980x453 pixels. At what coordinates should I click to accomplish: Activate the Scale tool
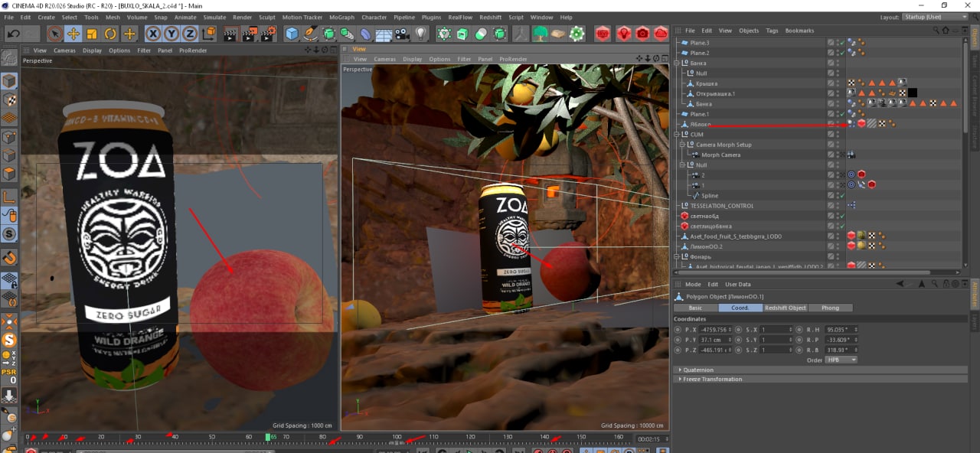pos(92,34)
